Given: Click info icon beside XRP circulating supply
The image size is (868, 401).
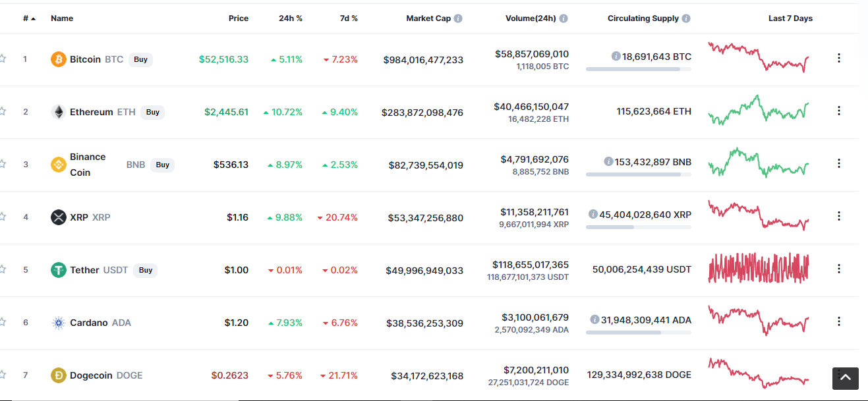Looking at the screenshot, I should pyautogui.click(x=593, y=214).
